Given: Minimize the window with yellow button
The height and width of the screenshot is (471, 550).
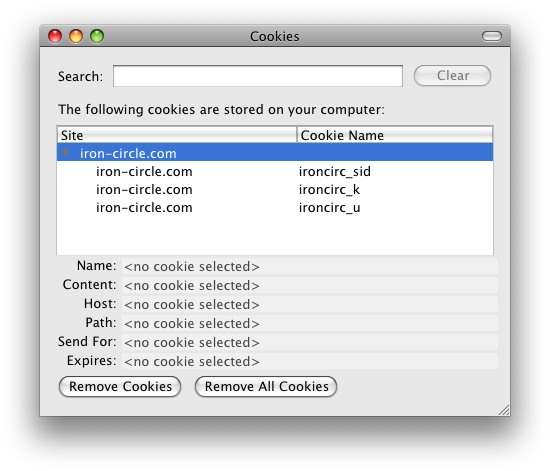Looking at the screenshot, I should coord(76,36).
